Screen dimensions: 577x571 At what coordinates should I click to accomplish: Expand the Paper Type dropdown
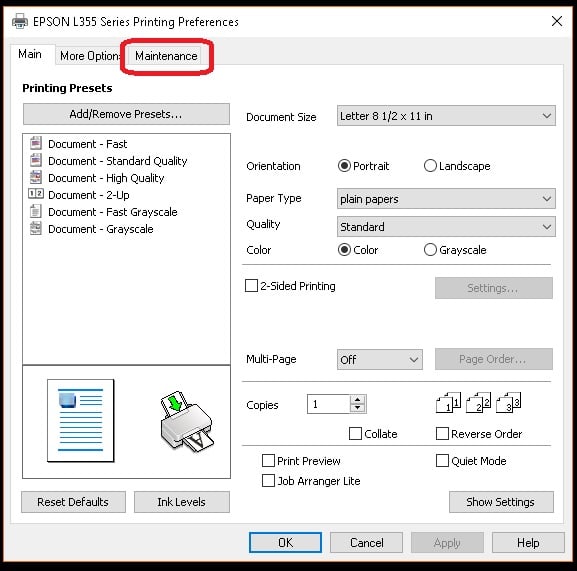click(x=446, y=199)
